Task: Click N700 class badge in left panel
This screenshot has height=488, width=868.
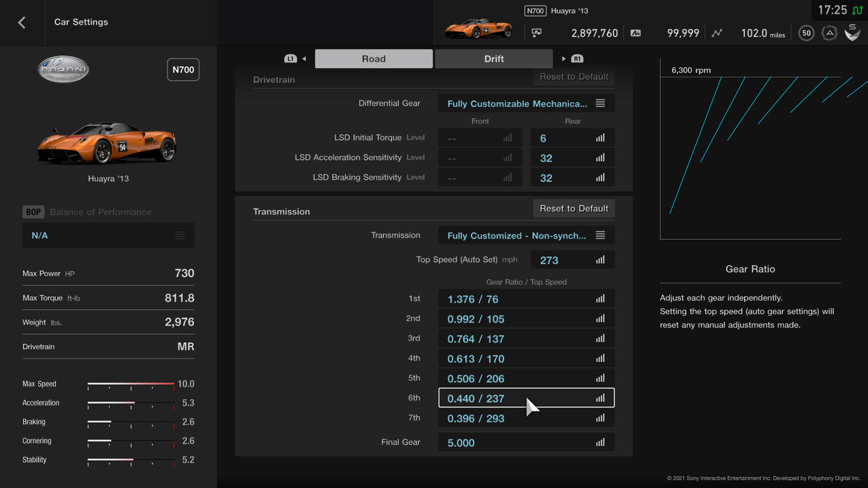Action: [183, 70]
